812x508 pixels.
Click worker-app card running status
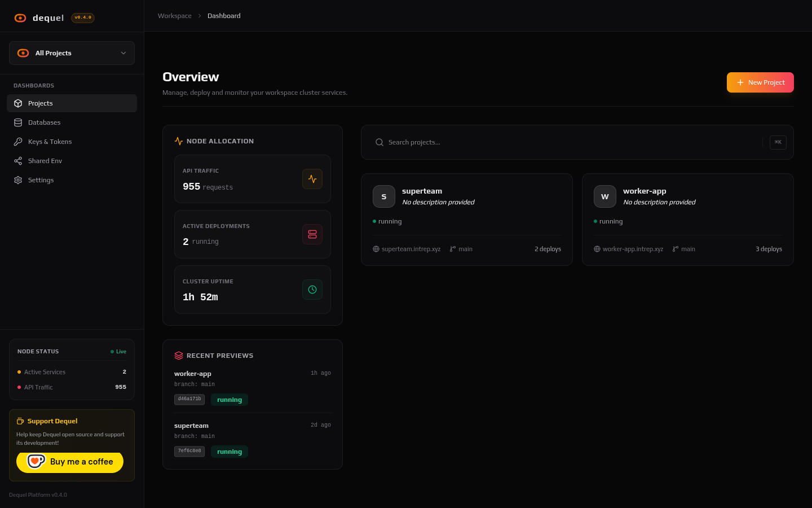tap(608, 221)
